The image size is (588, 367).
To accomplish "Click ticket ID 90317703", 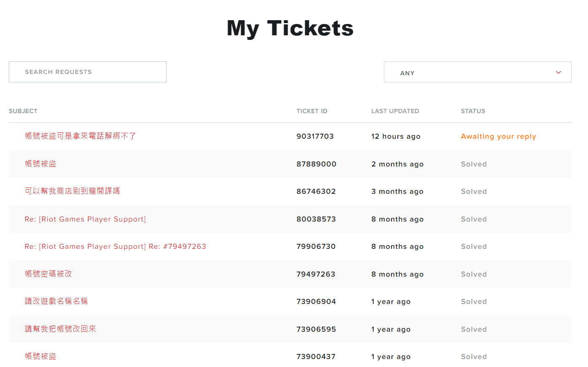I will coord(315,136).
